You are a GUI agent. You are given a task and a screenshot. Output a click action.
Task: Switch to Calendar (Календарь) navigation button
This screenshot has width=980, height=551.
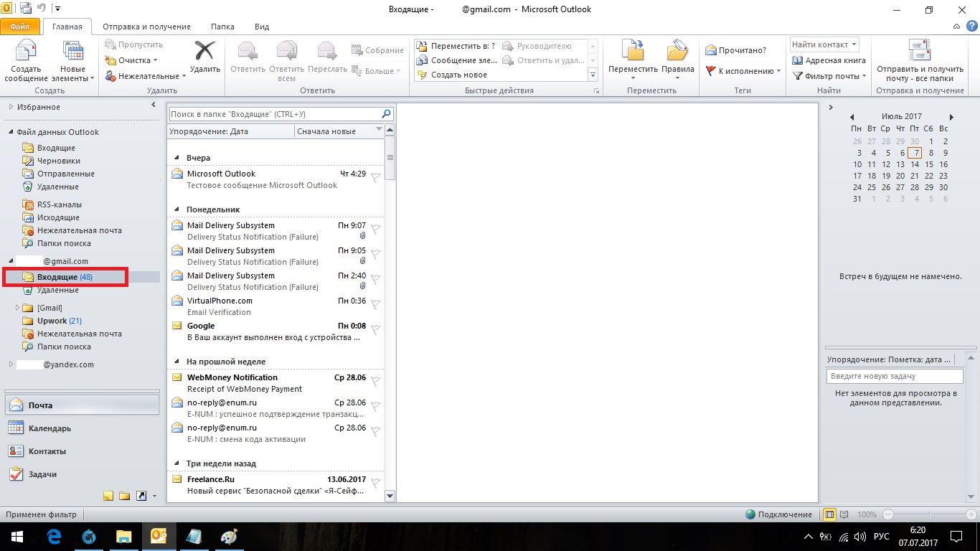point(82,428)
